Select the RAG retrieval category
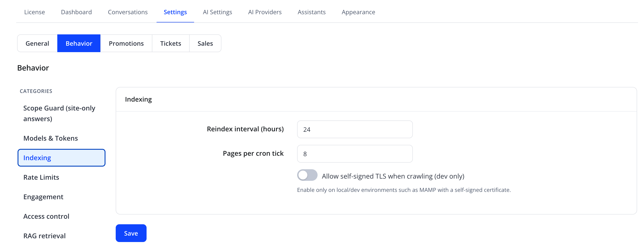 point(61,236)
